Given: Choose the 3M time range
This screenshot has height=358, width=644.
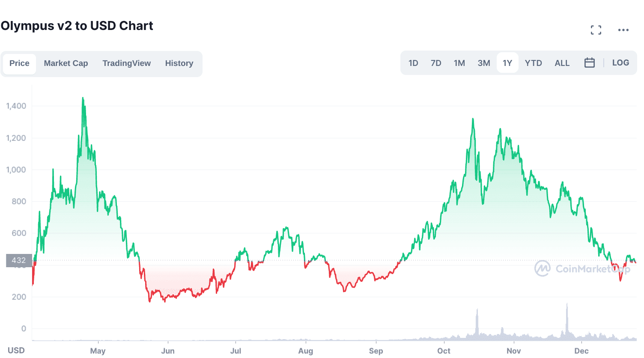Looking at the screenshot, I should coord(483,63).
